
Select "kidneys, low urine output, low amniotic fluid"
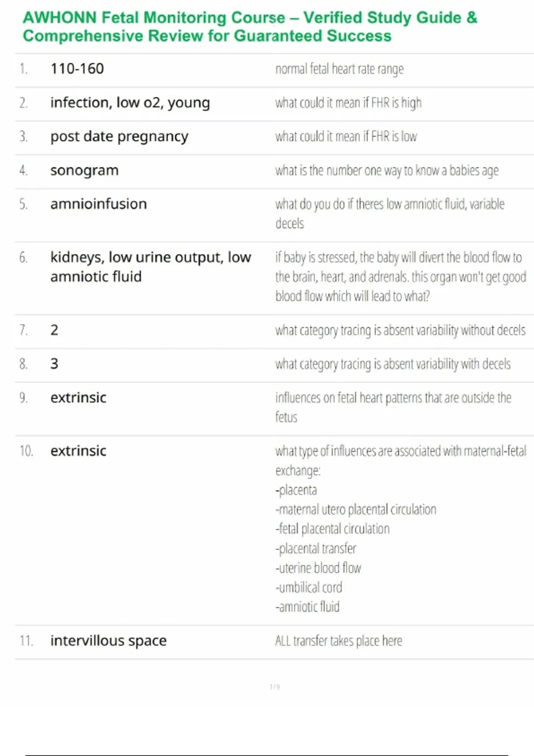(x=150, y=267)
